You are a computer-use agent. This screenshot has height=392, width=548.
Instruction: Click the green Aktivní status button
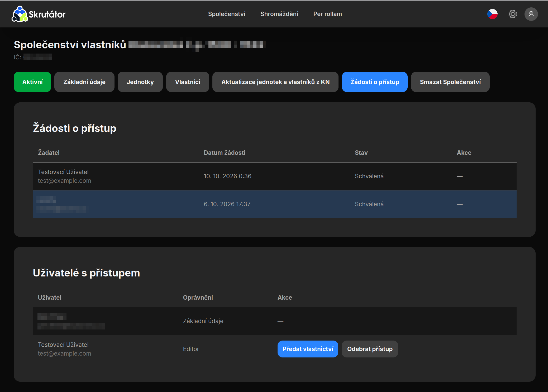pyautogui.click(x=32, y=82)
